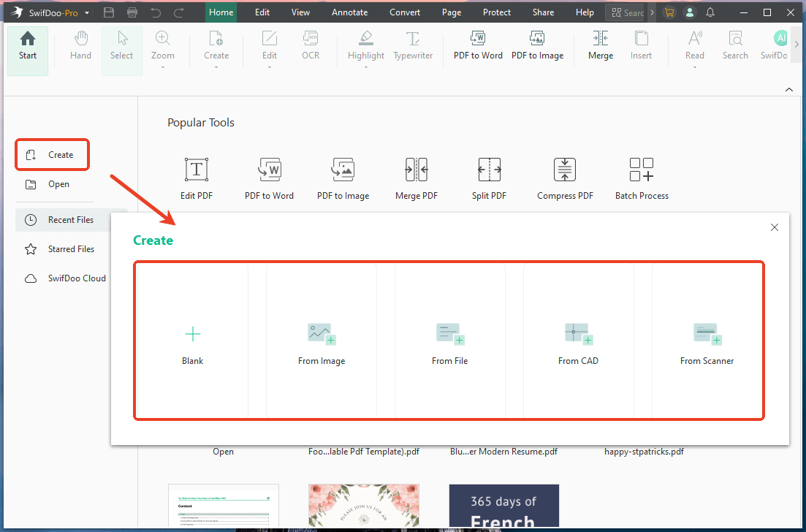Open the Insert tool
Screen dimensions: 806x532
pos(641,47)
